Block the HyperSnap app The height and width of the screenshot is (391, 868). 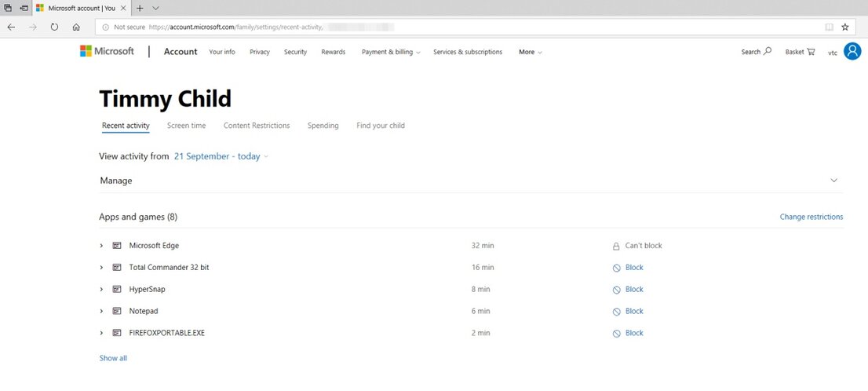pos(633,290)
